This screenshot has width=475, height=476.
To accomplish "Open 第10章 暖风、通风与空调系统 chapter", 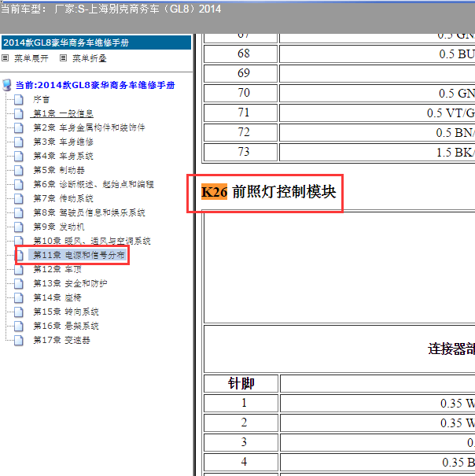I will 92,241.
